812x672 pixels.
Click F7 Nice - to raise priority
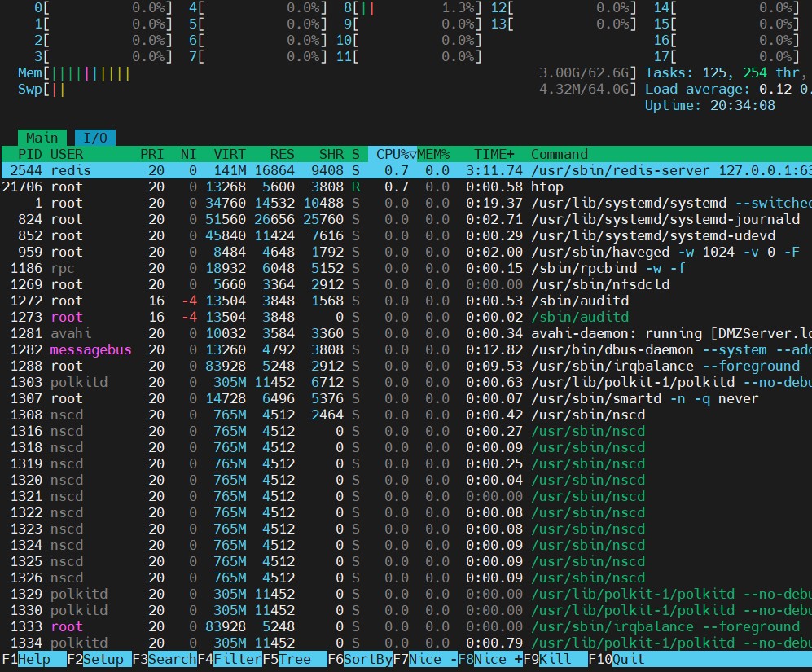tap(425, 659)
